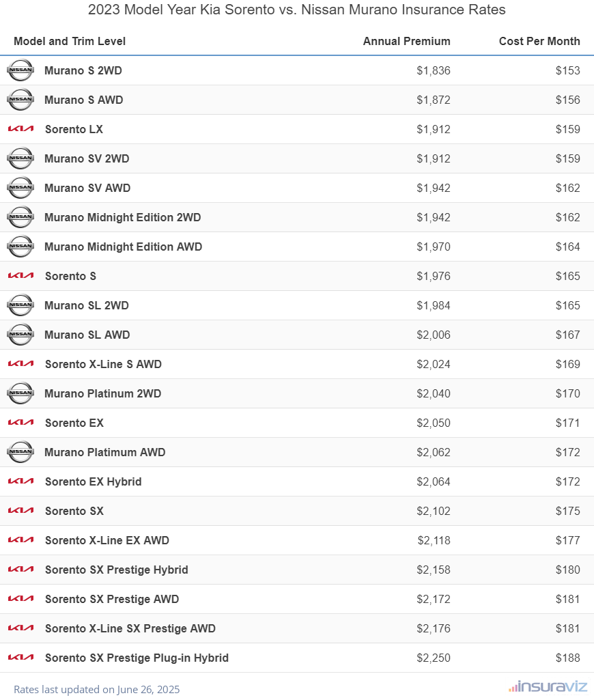The width and height of the screenshot is (594, 700).
Task: Select the Sorento S model name
Action: coord(70,277)
